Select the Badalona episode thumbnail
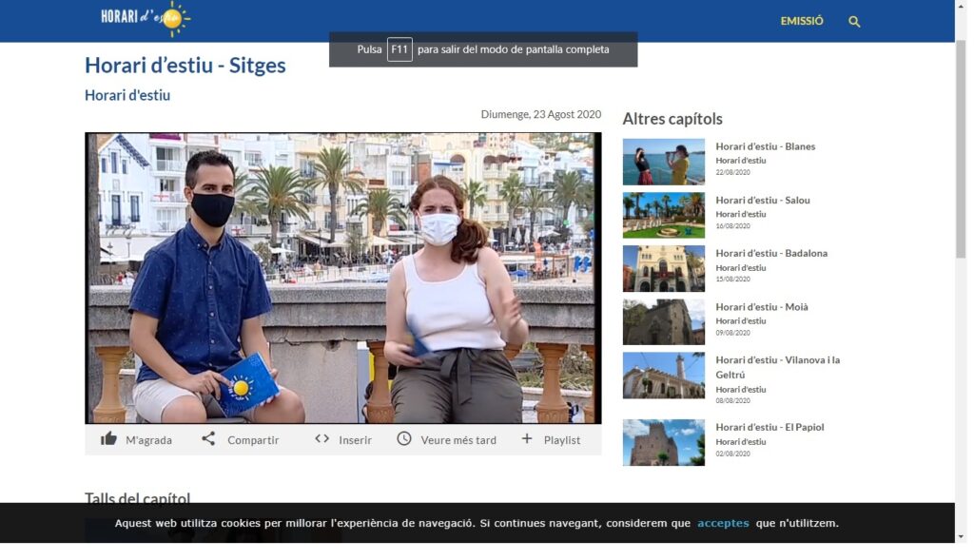 (663, 268)
